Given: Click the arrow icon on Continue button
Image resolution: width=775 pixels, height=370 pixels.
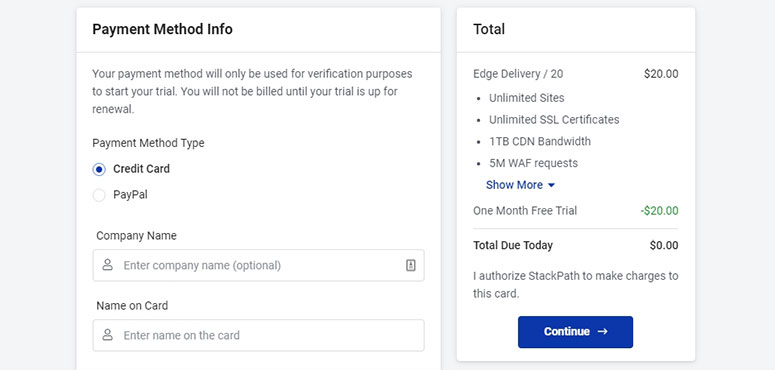Looking at the screenshot, I should (x=602, y=331).
